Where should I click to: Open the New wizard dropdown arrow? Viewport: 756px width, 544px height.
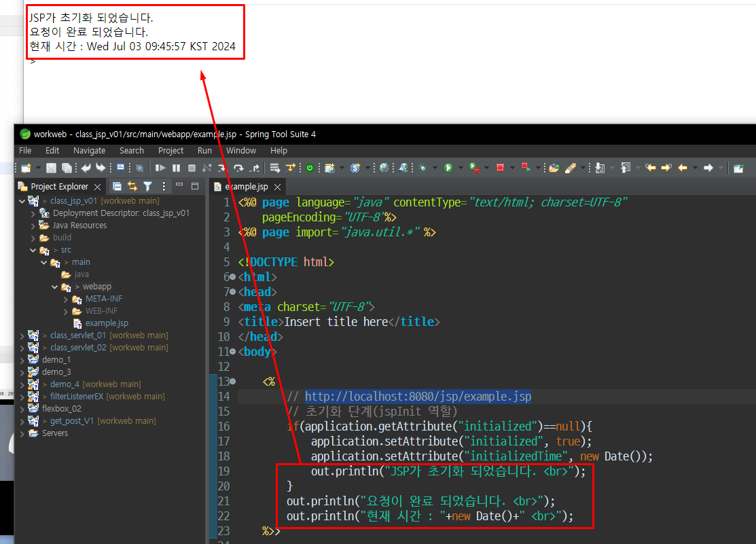click(37, 168)
